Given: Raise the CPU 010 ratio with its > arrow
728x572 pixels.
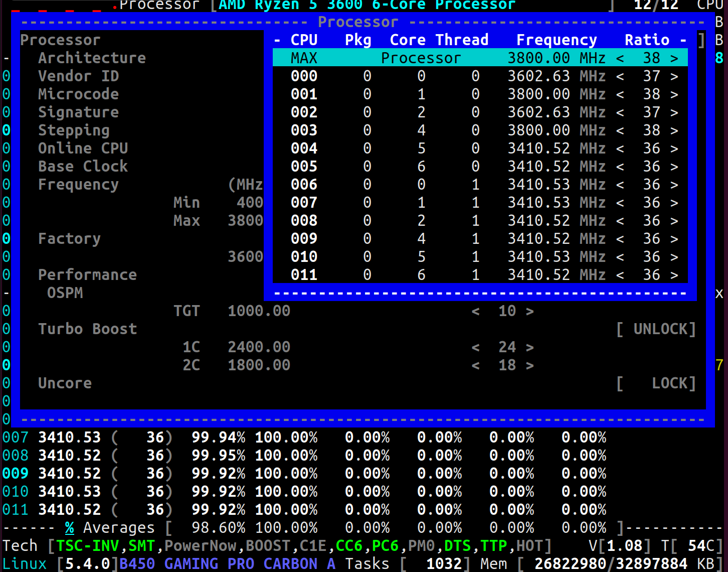Looking at the screenshot, I should tap(674, 257).
